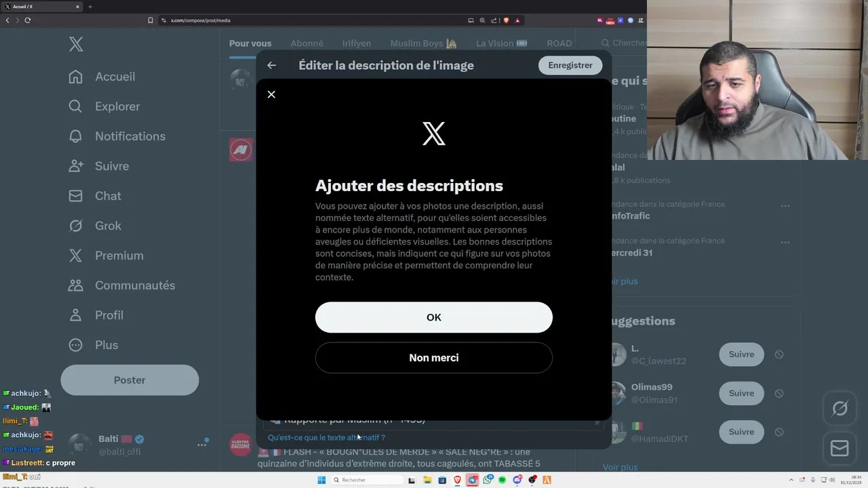Screen dimensions: 868x488
Task: Follow L. with the Suivre button
Action: click(x=741, y=354)
